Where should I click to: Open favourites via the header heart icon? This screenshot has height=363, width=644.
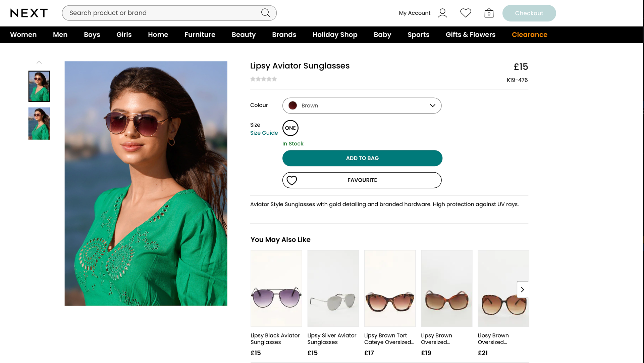click(x=466, y=13)
